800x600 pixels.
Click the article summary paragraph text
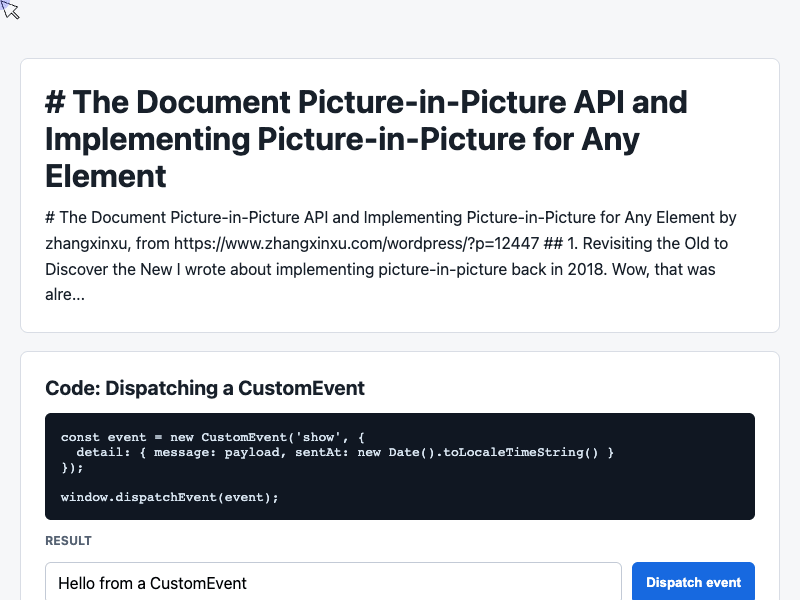click(x=391, y=256)
